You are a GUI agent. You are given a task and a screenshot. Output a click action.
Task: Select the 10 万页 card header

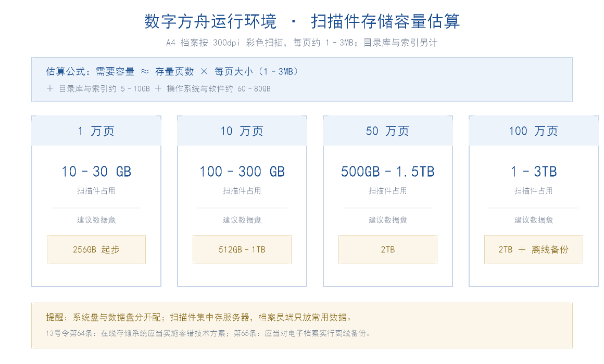242,131
